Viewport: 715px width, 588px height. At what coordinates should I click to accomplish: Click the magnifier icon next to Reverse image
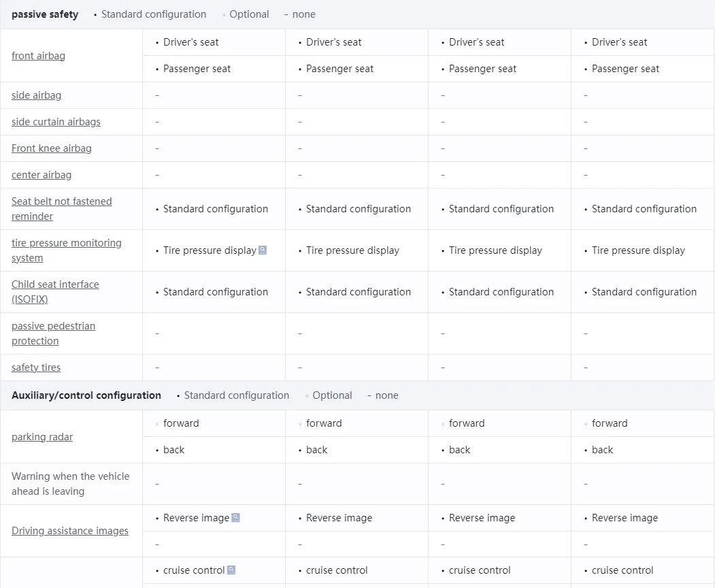236,517
